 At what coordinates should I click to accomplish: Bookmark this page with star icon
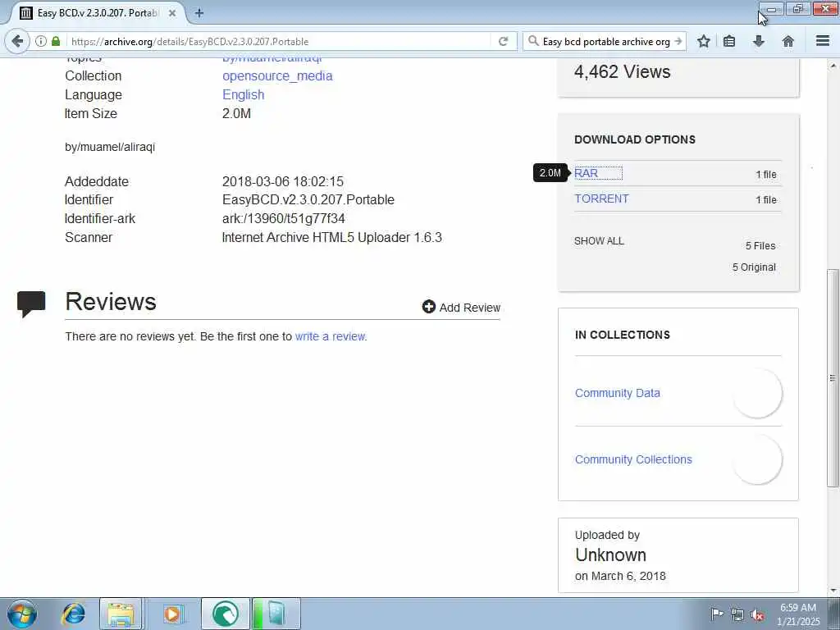pos(703,41)
